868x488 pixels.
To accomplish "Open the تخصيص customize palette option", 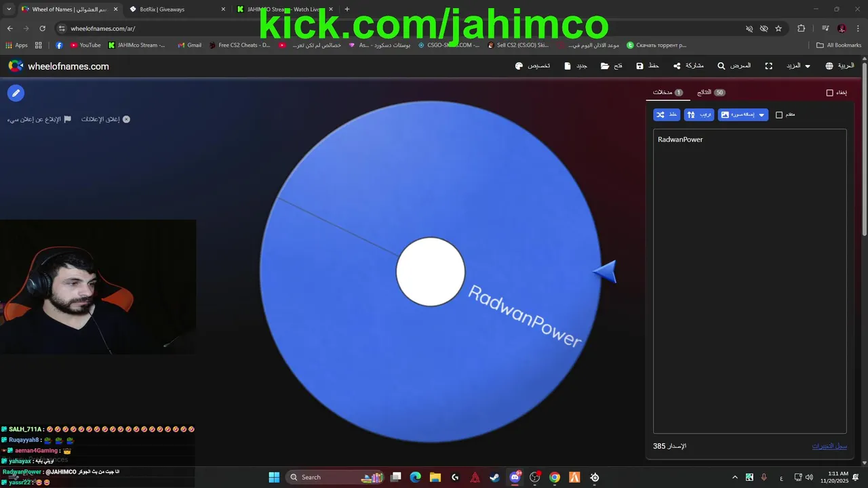I will pos(532,66).
